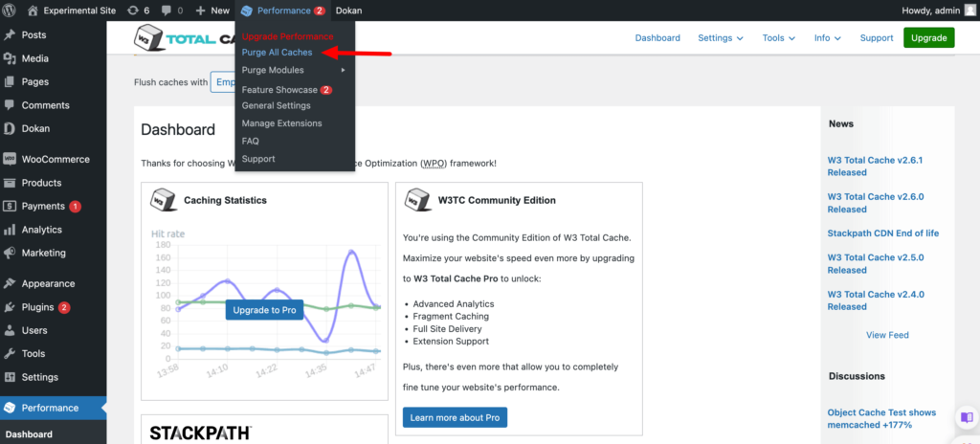980x444 pixels.
Task: Click the Products box icon in sidebar
Action: point(10,183)
